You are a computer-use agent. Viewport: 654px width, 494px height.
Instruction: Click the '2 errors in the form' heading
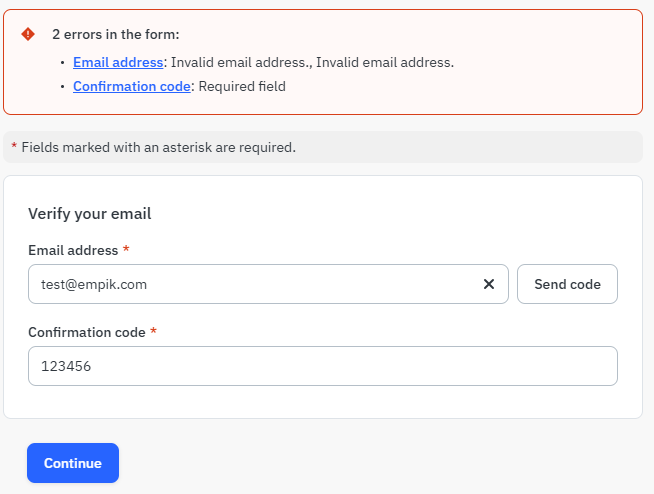[x=115, y=34]
